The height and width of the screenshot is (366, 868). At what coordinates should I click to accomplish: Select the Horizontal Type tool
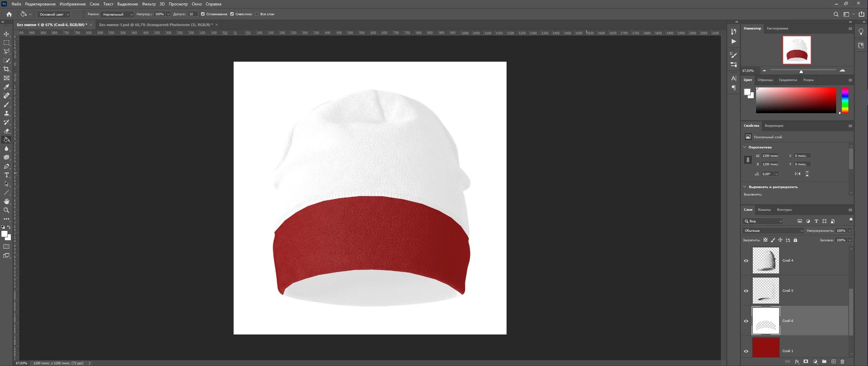point(6,175)
